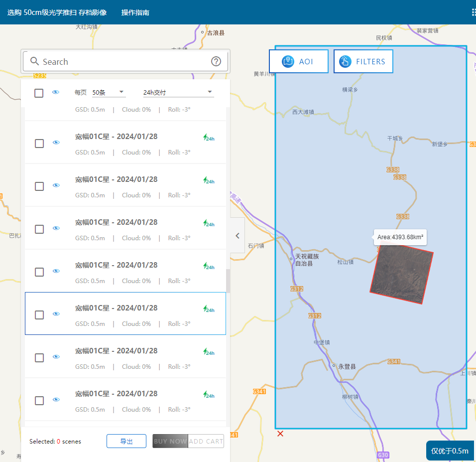The height and width of the screenshot is (462, 476).
Task: Click the satellite image thumbnail on the map
Action: pos(401,274)
